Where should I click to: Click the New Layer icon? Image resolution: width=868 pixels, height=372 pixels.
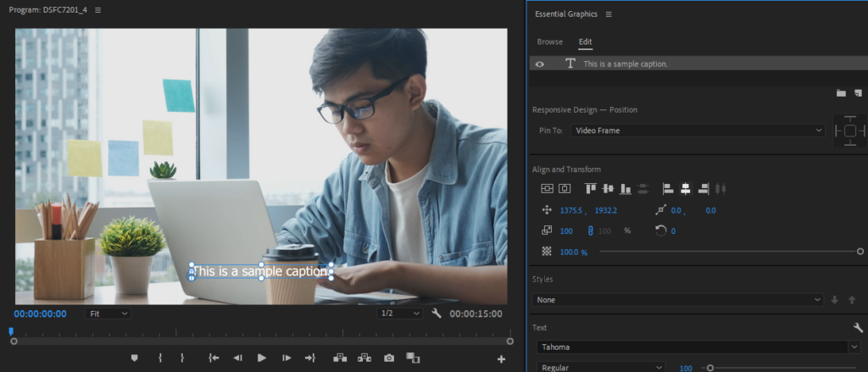[x=858, y=92]
